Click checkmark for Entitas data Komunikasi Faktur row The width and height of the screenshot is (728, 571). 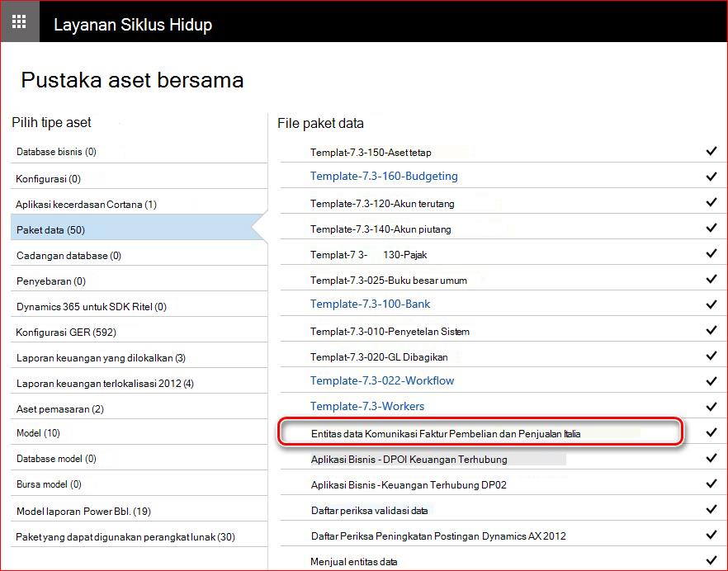pos(711,432)
